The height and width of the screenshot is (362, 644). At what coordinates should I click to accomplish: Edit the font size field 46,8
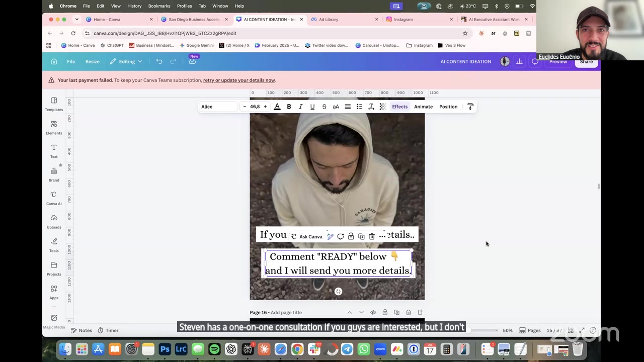click(x=255, y=107)
